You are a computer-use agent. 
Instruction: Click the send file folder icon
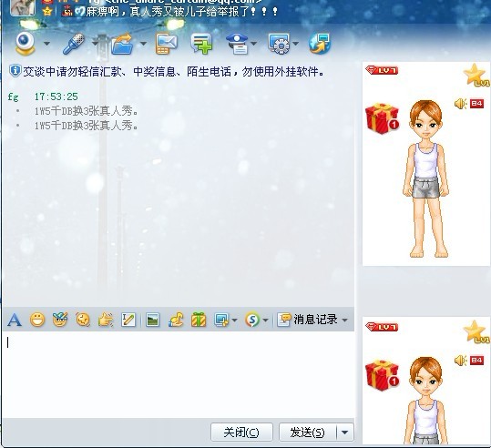coord(122,44)
